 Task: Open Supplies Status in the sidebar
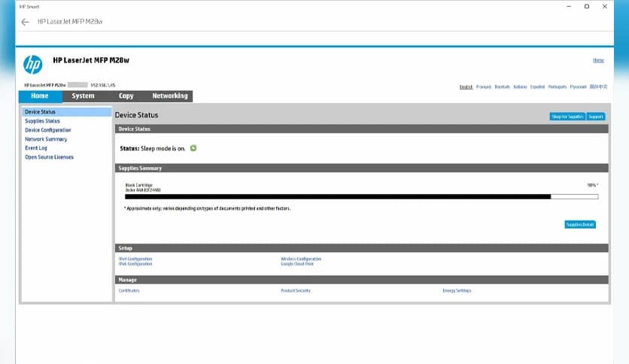tap(43, 121)
